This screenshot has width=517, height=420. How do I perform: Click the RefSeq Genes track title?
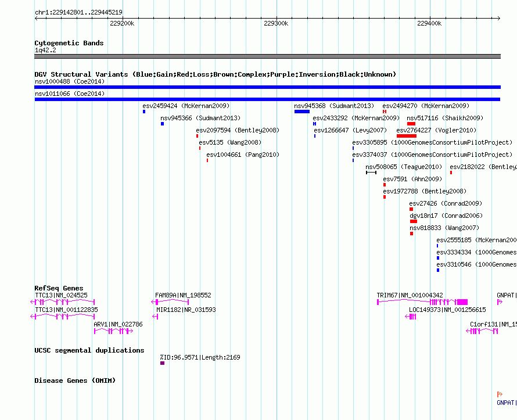point(59,288)
